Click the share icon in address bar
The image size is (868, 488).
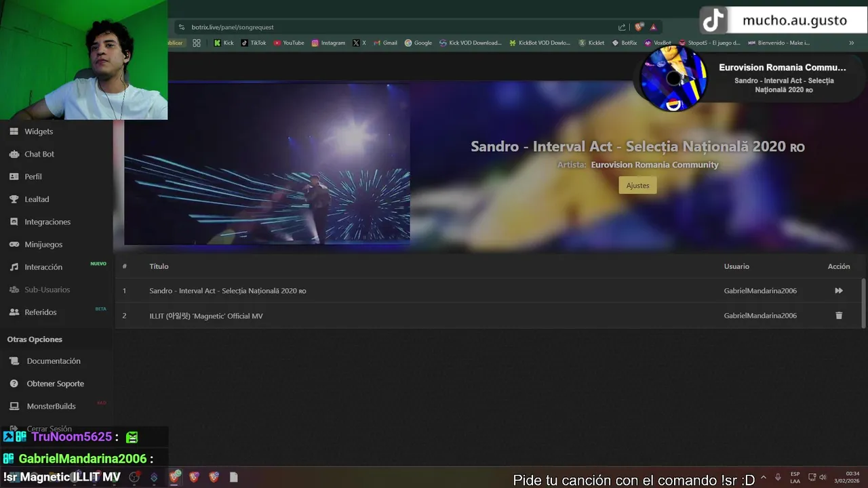[x=622, y=27]
